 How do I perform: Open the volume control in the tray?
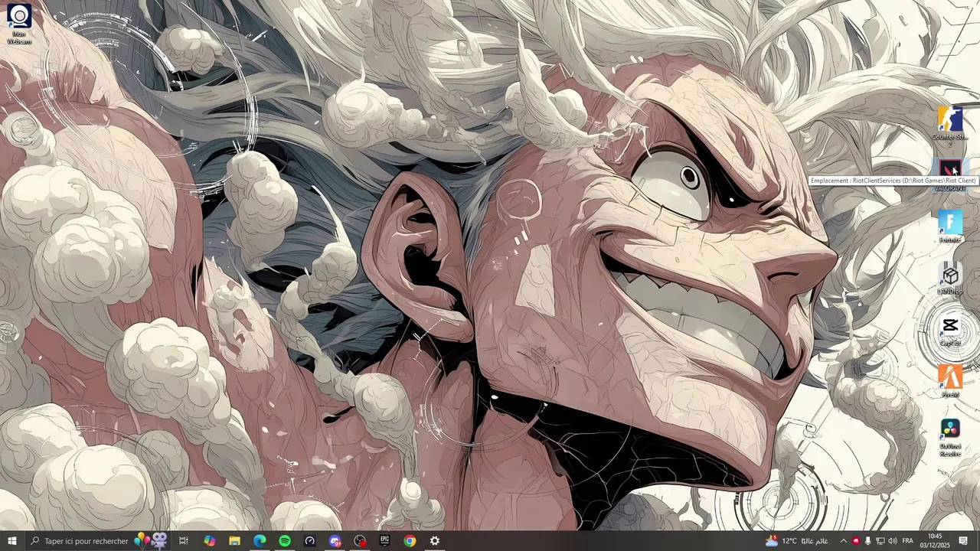click(x=892, y=541)
